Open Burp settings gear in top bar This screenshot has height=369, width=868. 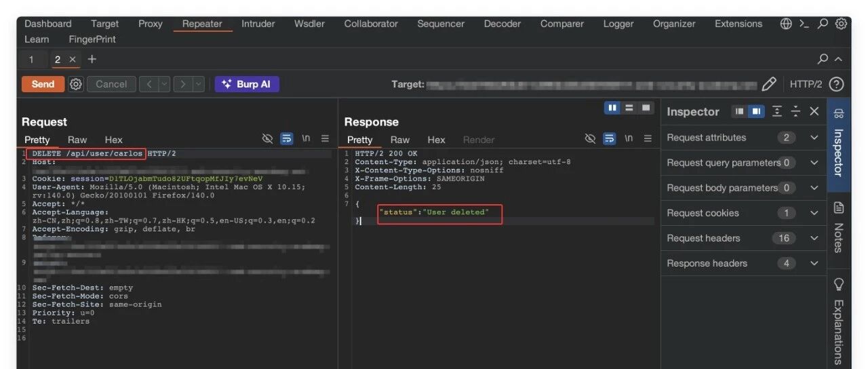(841, 24)
